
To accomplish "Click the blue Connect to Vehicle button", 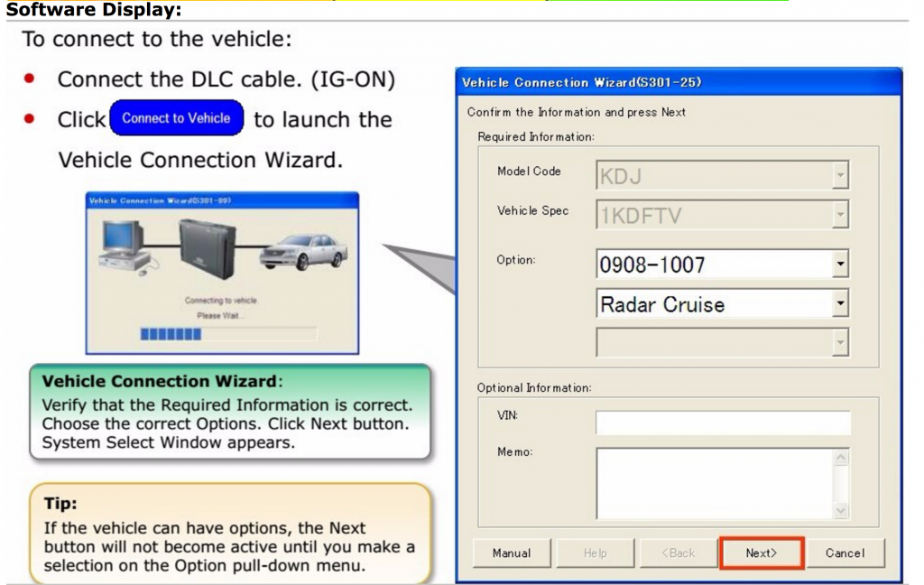I will [x=177, y=119].
